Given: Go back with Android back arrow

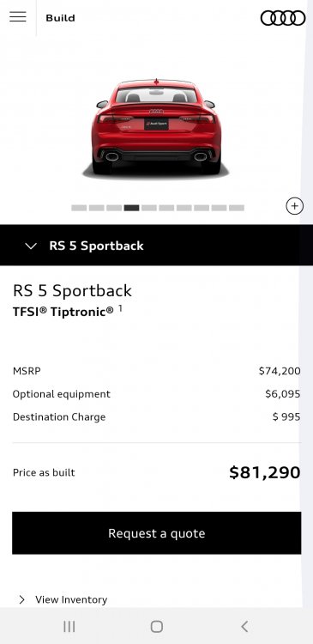Looking at the screenshot, I should pos(244,626).
